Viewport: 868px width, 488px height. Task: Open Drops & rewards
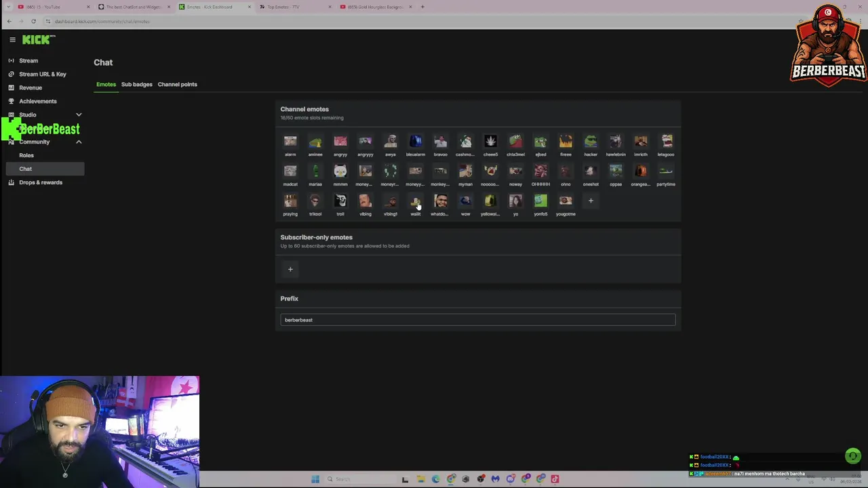41,182
